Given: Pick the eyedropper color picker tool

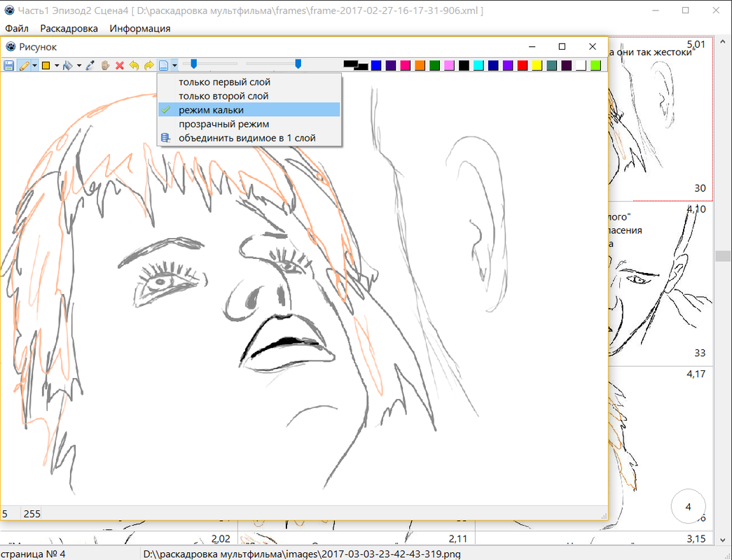Looking at the screenshot, I should [90, 66].
